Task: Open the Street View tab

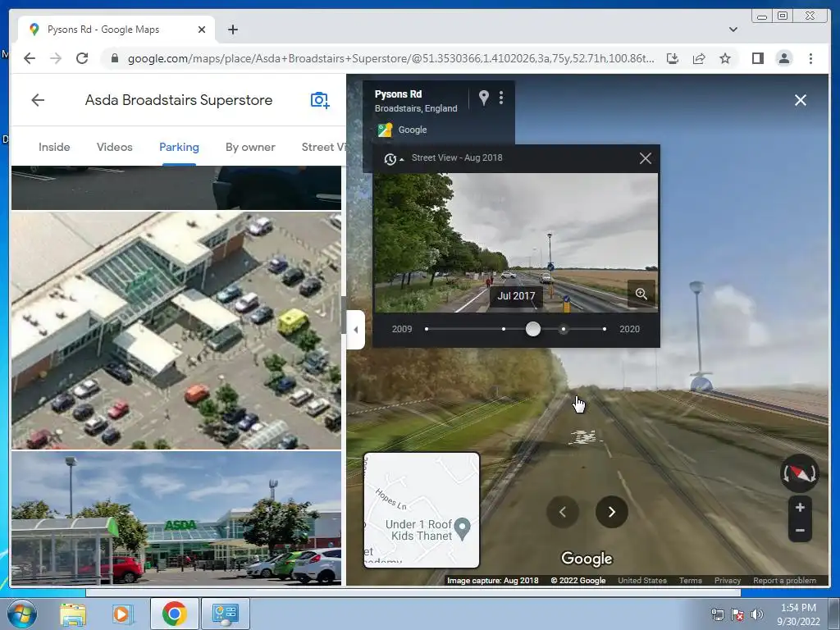Action: point(323,147)
